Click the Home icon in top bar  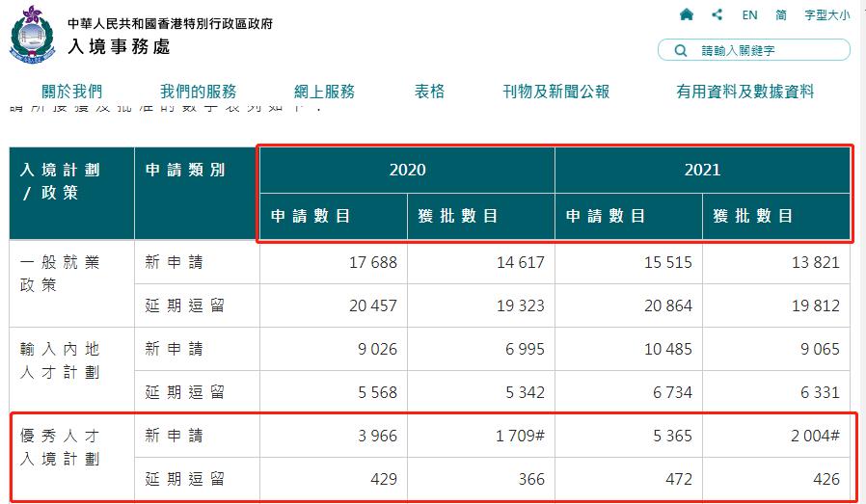687,14
